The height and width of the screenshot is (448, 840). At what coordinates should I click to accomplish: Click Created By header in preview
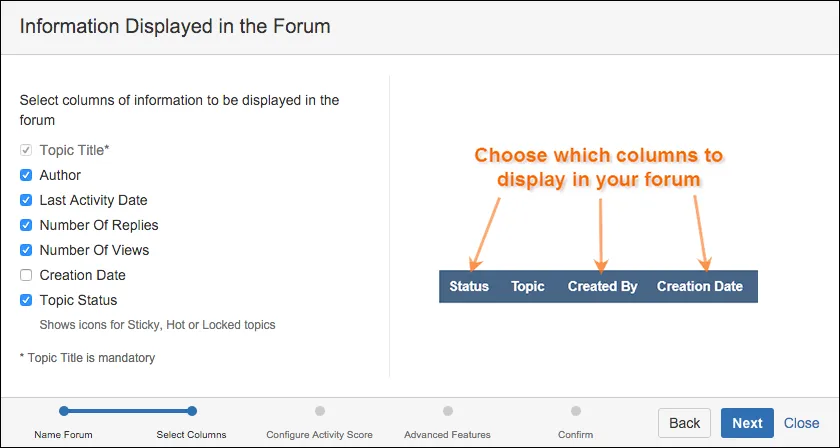pyautogui.click(x=603, y=286)
